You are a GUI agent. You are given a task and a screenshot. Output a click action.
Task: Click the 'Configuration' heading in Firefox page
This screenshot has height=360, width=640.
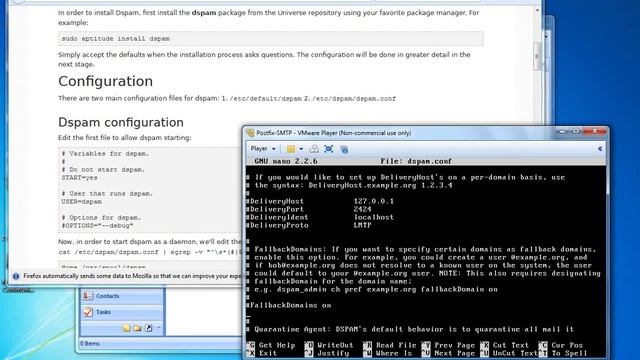105,81
